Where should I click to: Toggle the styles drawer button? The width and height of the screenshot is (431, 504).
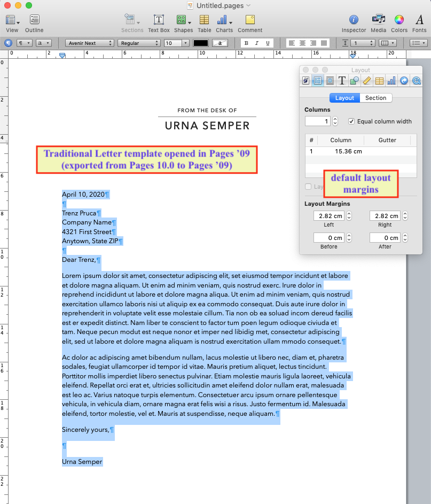8,43
